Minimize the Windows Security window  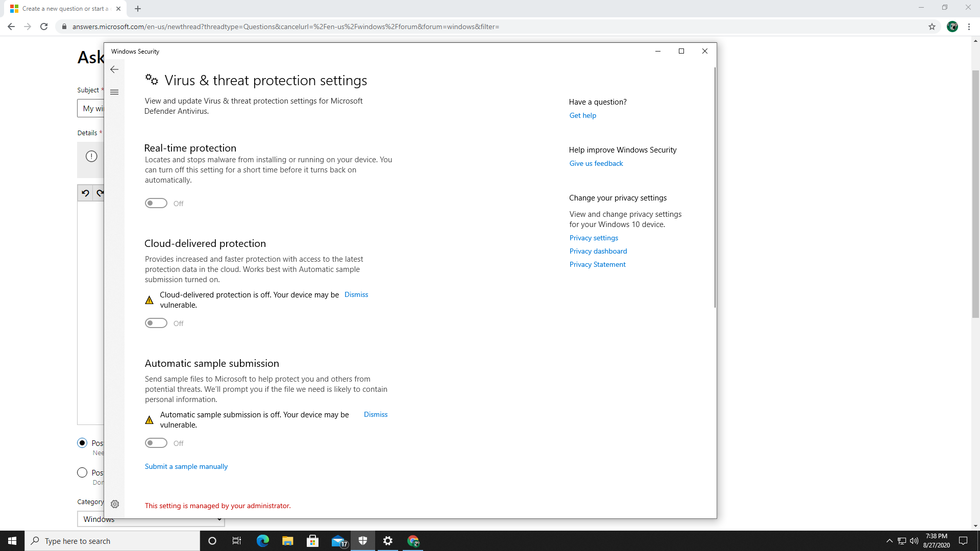658,51
